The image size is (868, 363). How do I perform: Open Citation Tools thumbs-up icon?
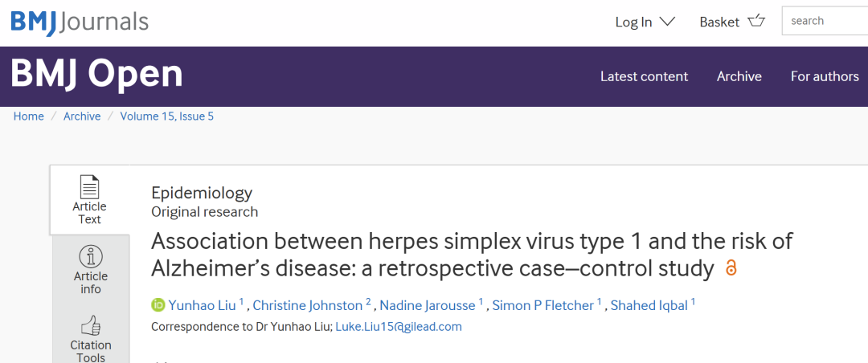[x=90, y=326]
